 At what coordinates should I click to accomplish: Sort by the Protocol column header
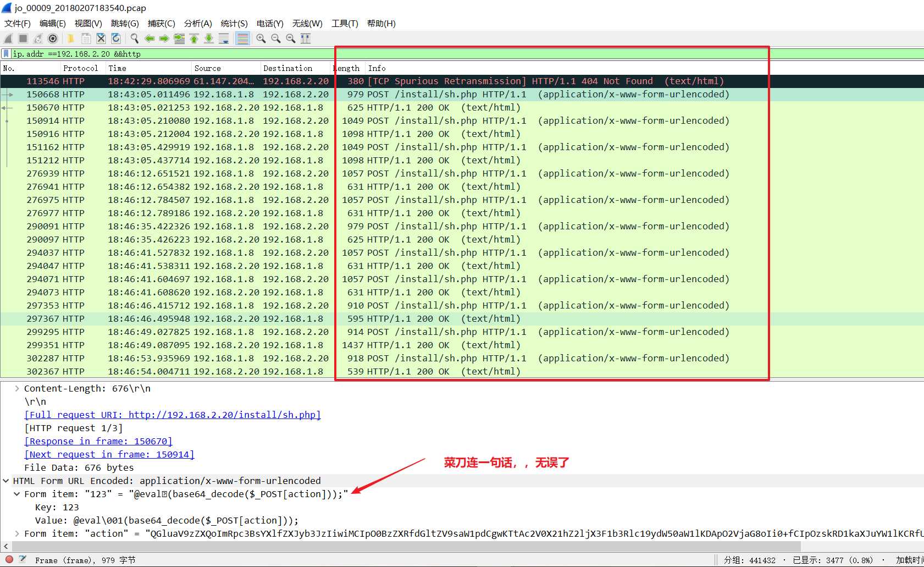(x=82, y=68)
